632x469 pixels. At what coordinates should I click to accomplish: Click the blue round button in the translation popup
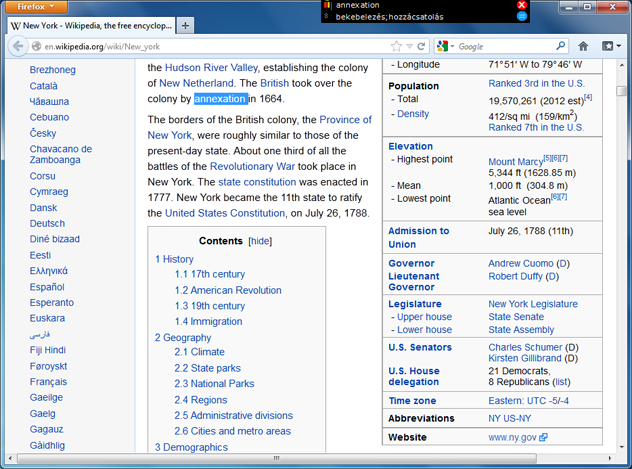[522, 16]
